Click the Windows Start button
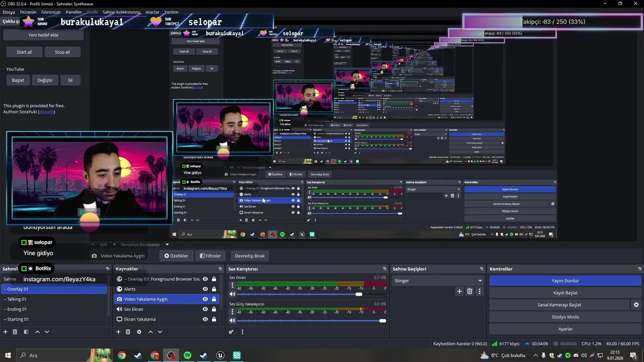The image size is (644, 362). pyautogui.click(x=8, y=355)
